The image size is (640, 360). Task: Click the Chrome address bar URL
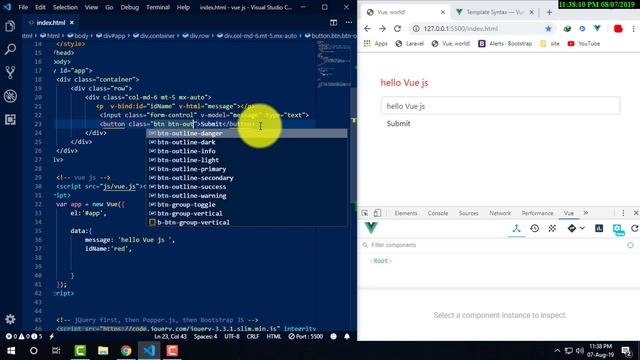[460, 29]
